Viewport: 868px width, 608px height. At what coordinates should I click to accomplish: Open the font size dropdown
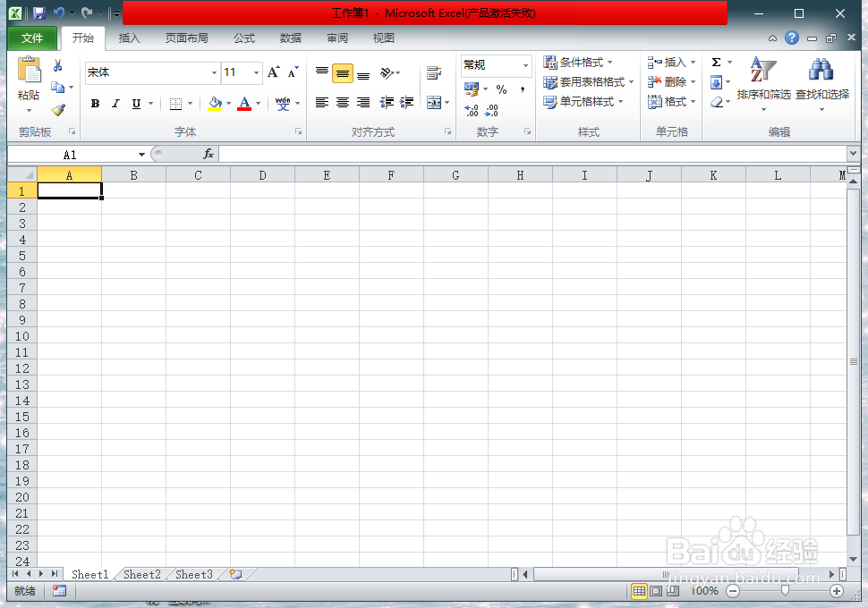(256, 72)
